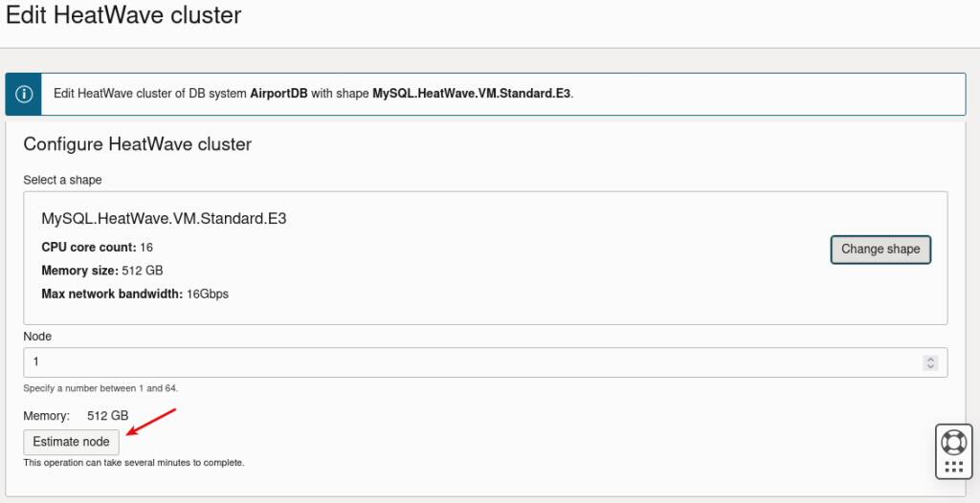Click the Memory 512 GB summary text
Screen dimensions: 980x503
[77, 416]
